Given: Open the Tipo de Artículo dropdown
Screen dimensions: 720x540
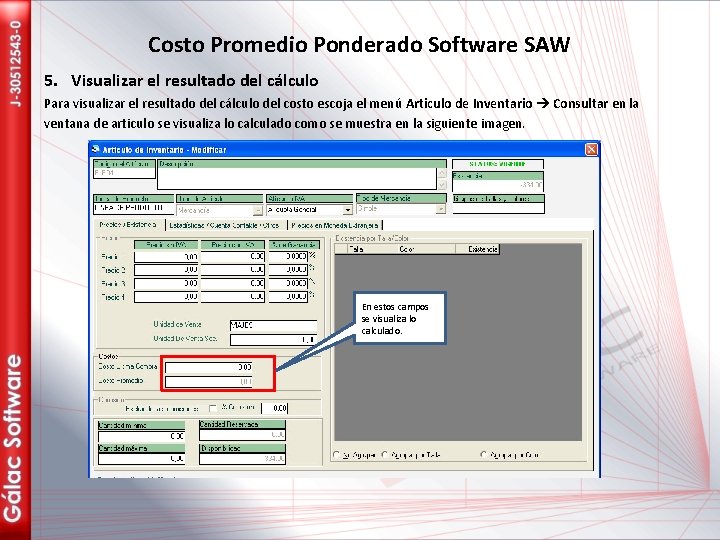Looking at the screenshot, I should [258, 210].
